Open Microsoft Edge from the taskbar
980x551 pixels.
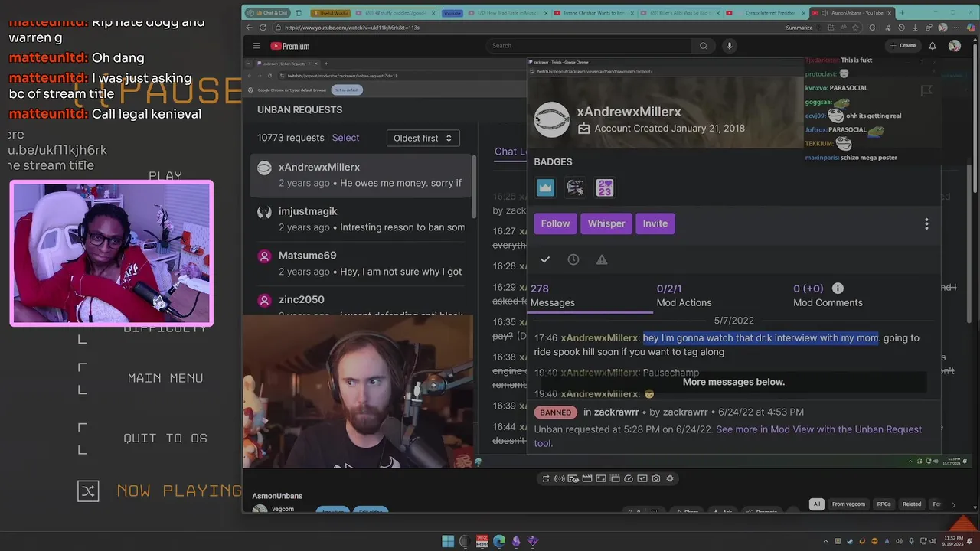click(x=499, y=541)
